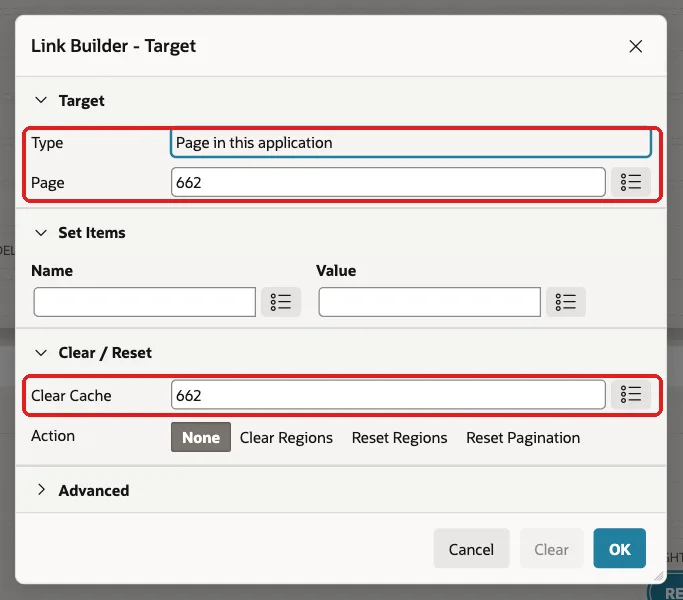Select the Reset Regions action
Image resolution: width=683 pixels, height=600 pixels.
click(399, 437)
